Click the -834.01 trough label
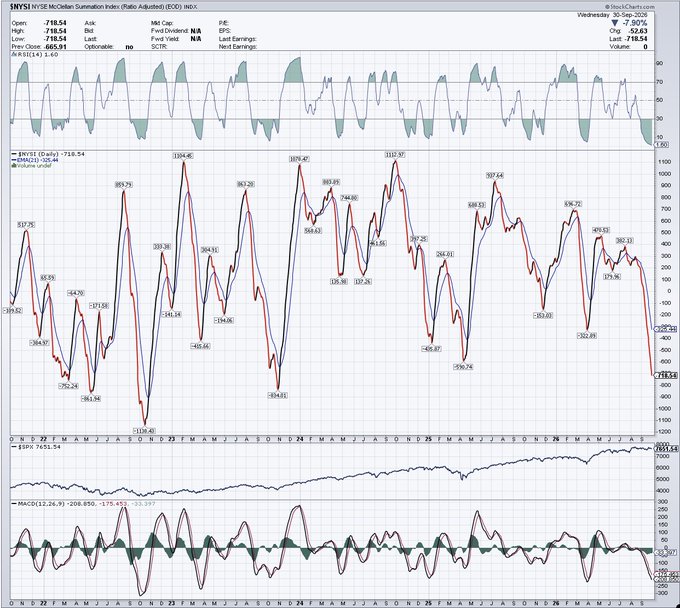 (278, 396)
